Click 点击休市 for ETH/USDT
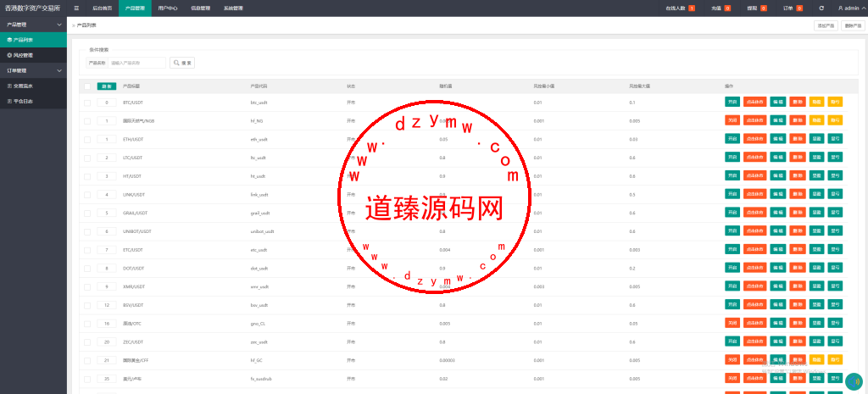This screenshot has width=868, height=394. (754, 138)
